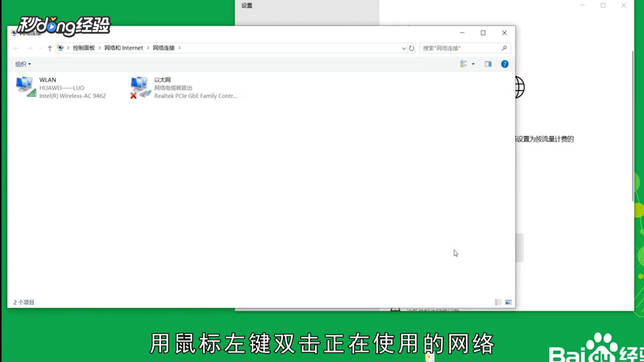Open help with the blue question icon
Image resolution: width=644 pixels, height=362 pixels.
[505, 64]
